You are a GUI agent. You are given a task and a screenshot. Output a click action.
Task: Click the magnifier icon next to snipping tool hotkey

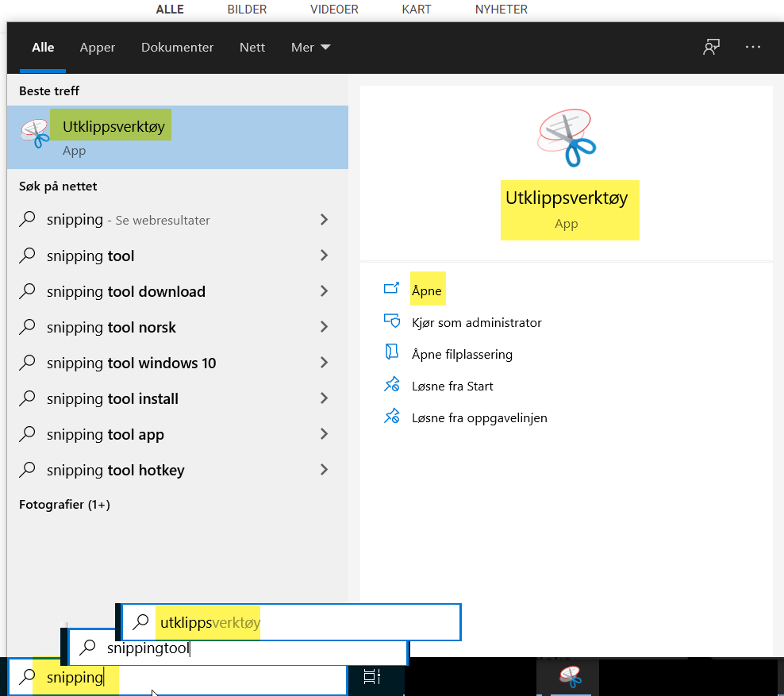27,470
